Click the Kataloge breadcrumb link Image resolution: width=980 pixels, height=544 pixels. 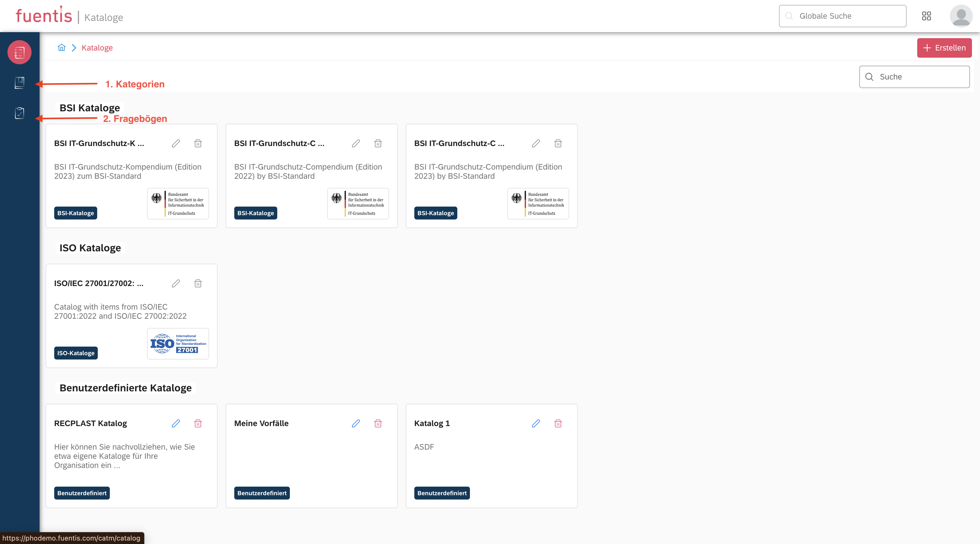tap(97, 48)
